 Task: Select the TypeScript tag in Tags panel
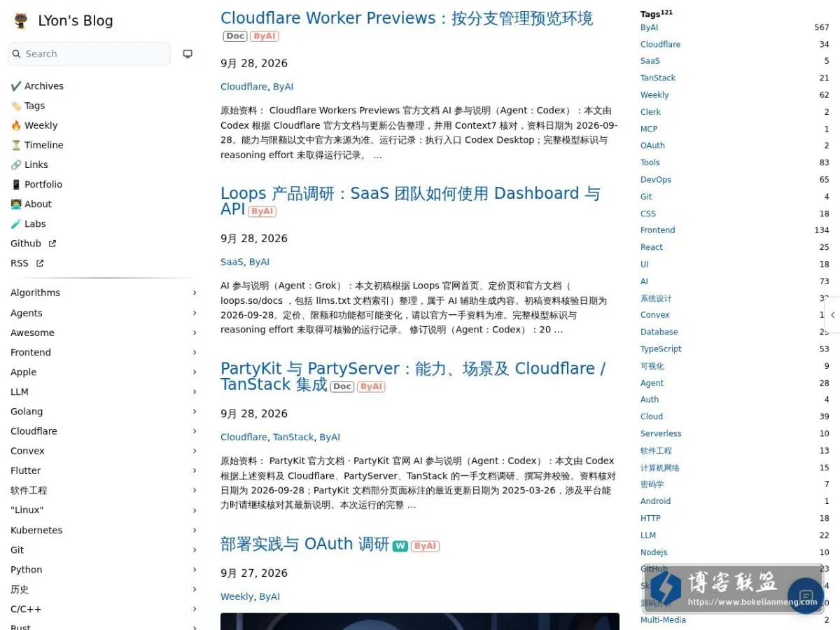coord(661,349)
